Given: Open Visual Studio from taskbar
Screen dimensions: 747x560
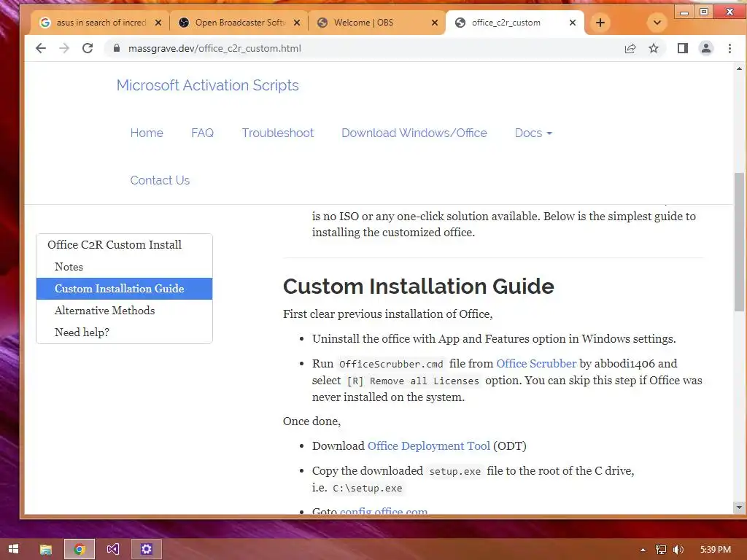Looking at the screenshot, I should [x=113, y=549].
